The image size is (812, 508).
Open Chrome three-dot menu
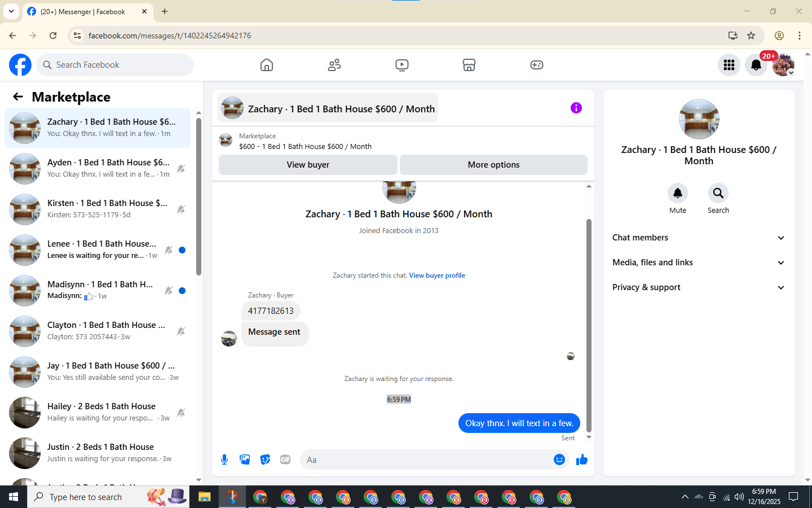tap(800, 36)
